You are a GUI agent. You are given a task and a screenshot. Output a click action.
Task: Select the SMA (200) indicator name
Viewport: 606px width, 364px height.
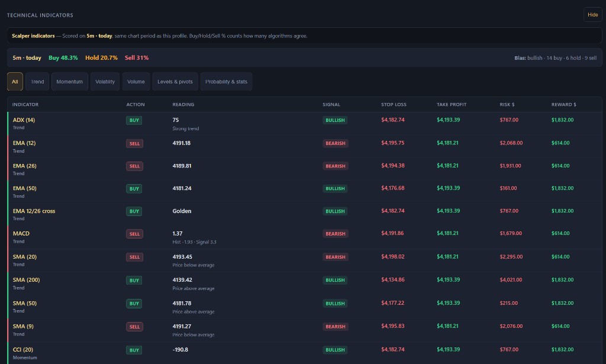click(26, 280)
